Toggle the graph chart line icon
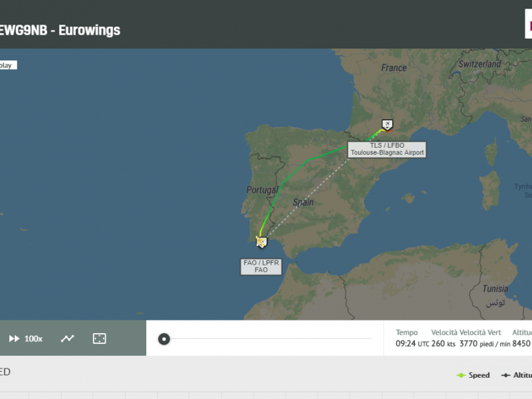Screen dimensions: 532x399 tap(67, 338)
